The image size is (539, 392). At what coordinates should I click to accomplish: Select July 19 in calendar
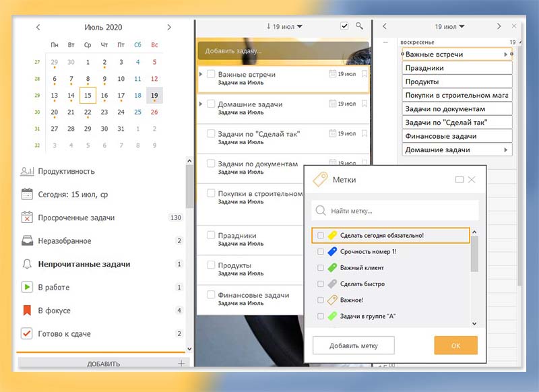click(x=154, y=95)
